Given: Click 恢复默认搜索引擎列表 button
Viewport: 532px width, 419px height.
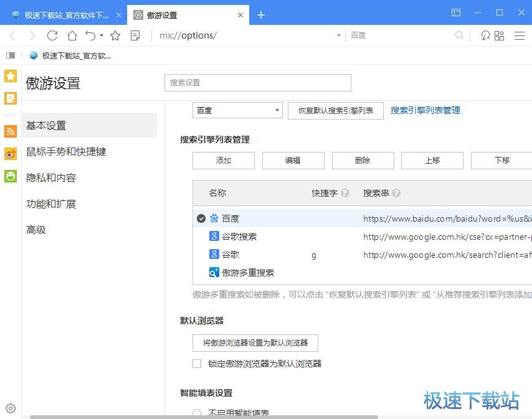Looking at the screenshot, I should click(336, 111).
